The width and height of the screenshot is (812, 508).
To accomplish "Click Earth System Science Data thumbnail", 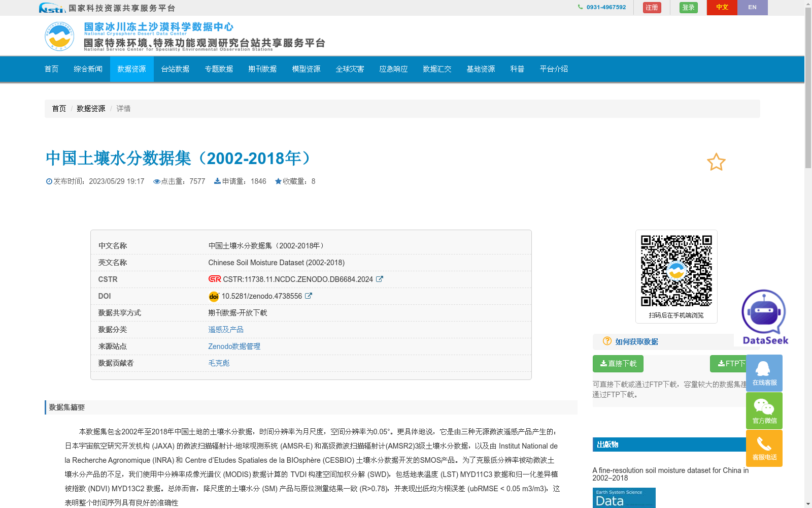I will click(x=624, y=498).
